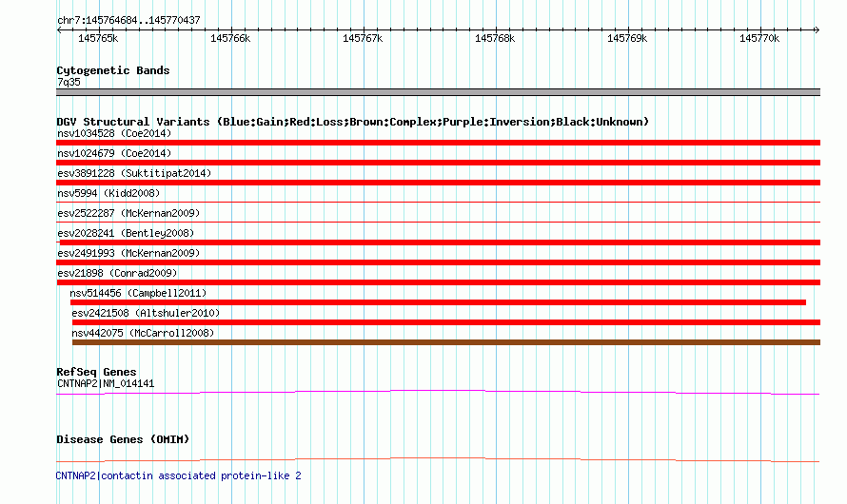Open variant esv2028241 (Bentley2008) label

click(126, 233)
